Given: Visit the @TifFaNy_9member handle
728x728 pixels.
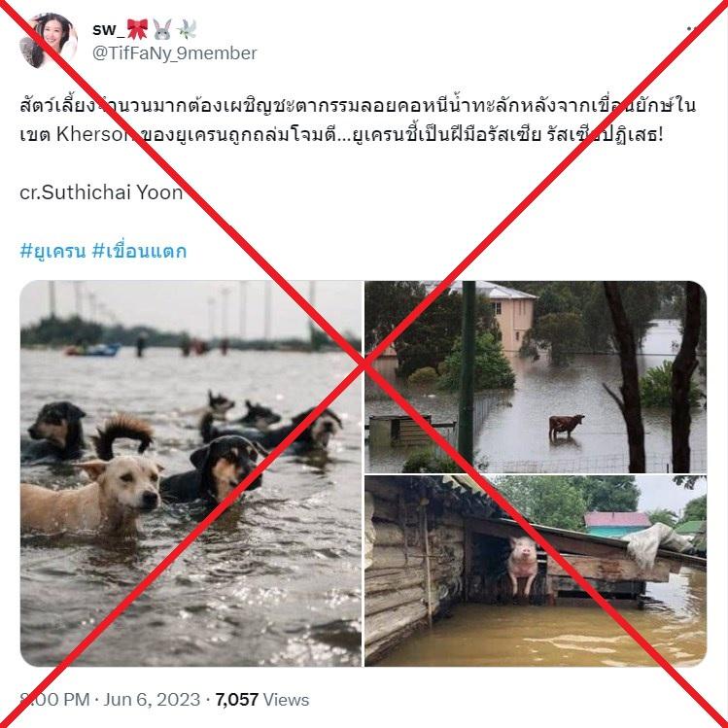Looking at the screenshot, I should 175,53.
